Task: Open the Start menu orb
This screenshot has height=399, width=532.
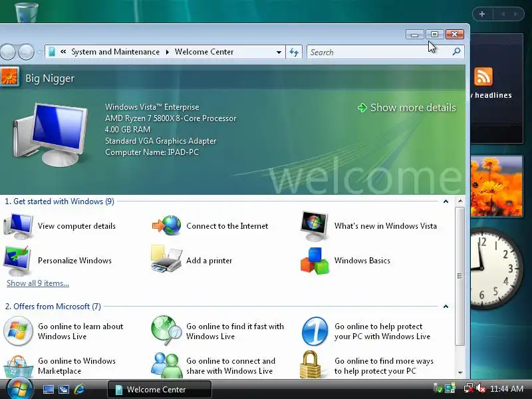Action: [19, 389]
